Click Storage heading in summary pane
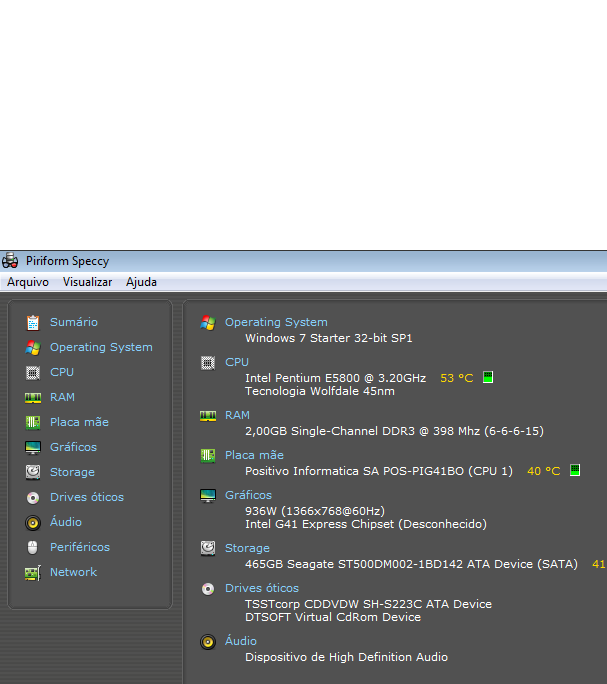 click(x=247, y=548)
